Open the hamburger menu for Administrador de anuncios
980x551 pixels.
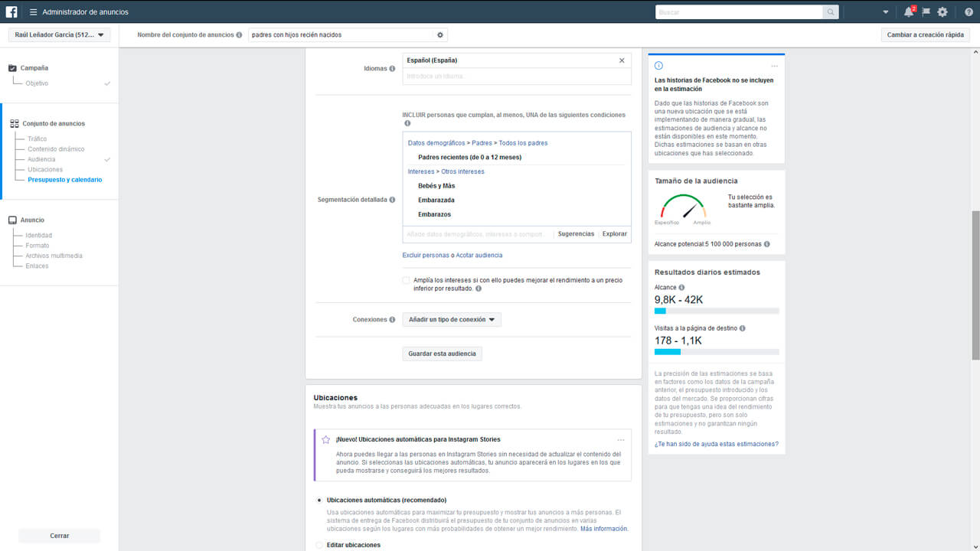[33, 12]
